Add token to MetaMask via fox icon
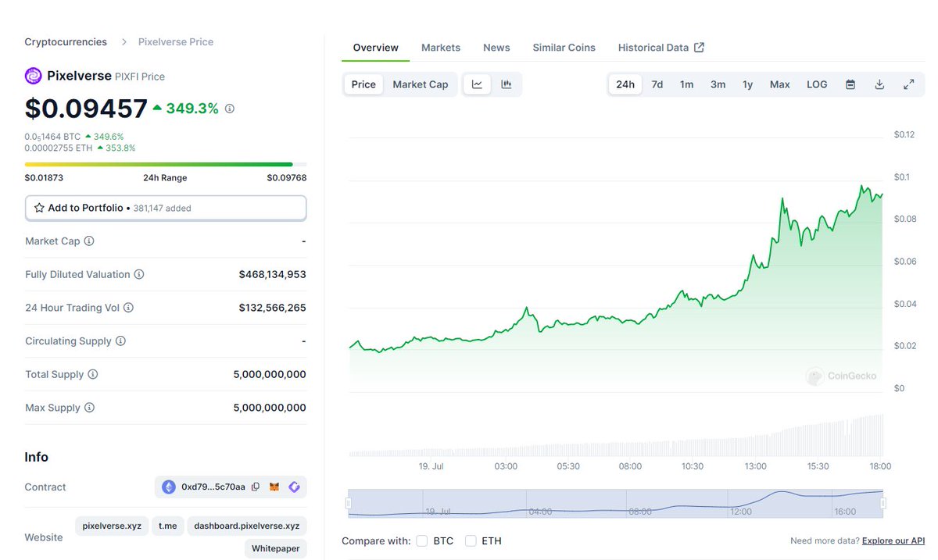 pos(274,487)
